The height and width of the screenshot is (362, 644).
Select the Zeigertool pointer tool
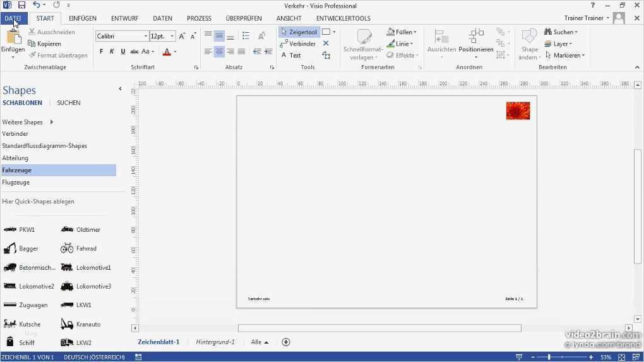pyautogui.click(x=299, y=32)
